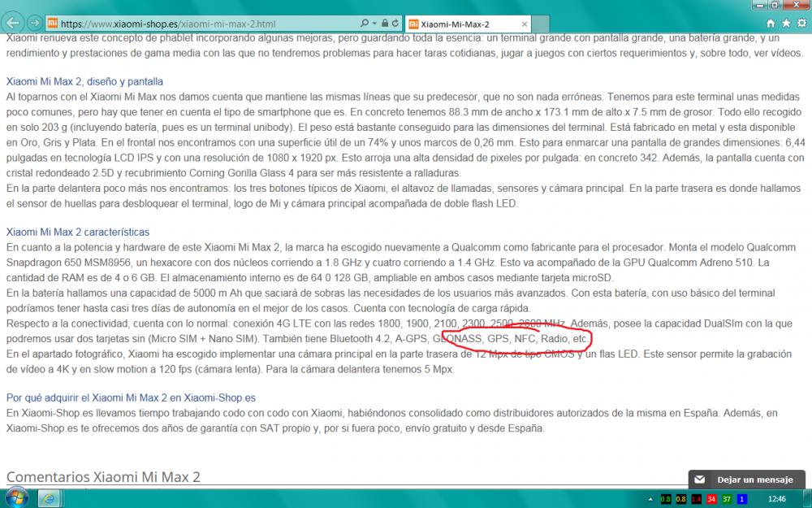This screenshot has height=508, width=812.
Task: Click the text 'Bluetooth 4.2'
Action: tap(359, 338)
